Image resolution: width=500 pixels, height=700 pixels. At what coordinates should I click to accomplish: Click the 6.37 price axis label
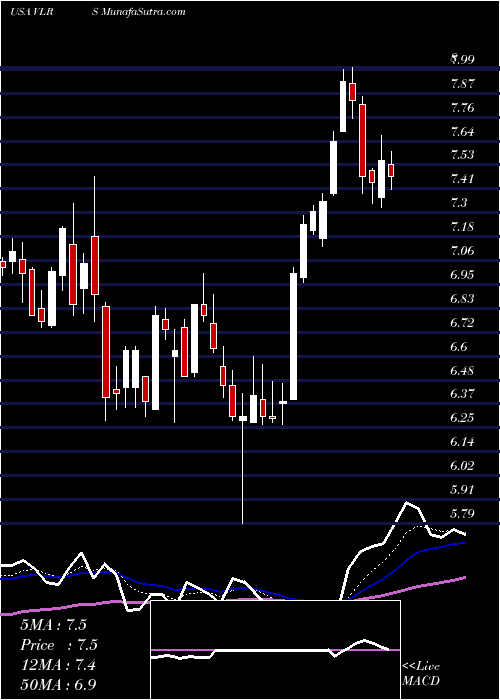click(462, 394)
